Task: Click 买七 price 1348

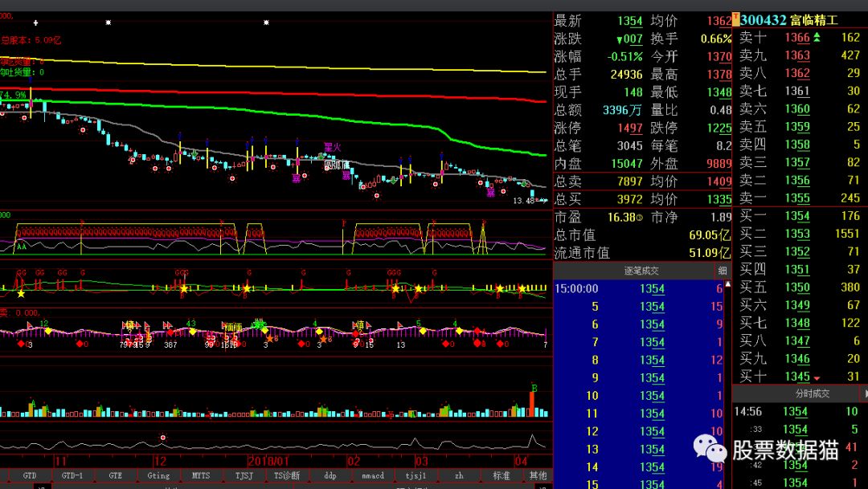Action: point(797,323)
